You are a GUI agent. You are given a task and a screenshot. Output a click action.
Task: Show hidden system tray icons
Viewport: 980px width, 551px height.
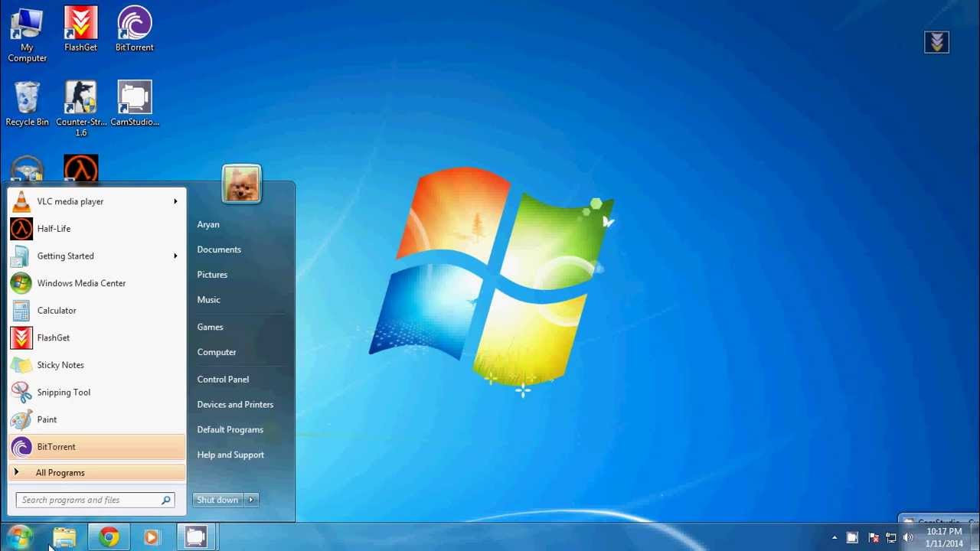point(835,537)
